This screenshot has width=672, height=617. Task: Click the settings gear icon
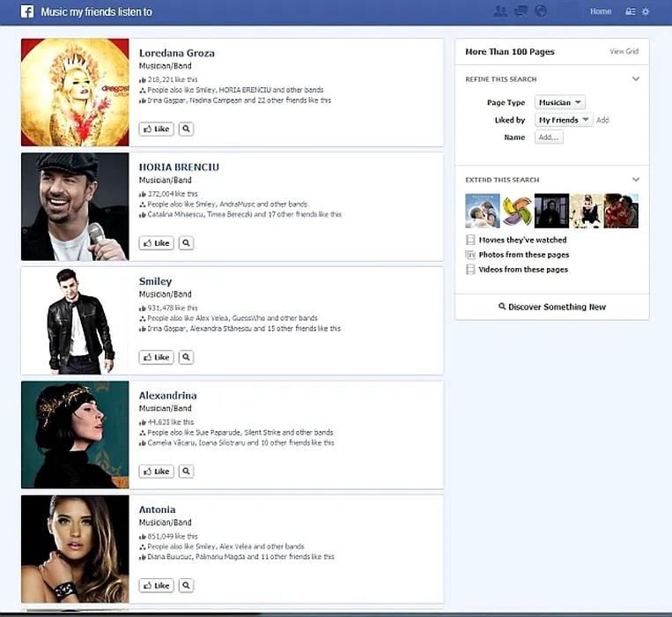click(646, 11)
